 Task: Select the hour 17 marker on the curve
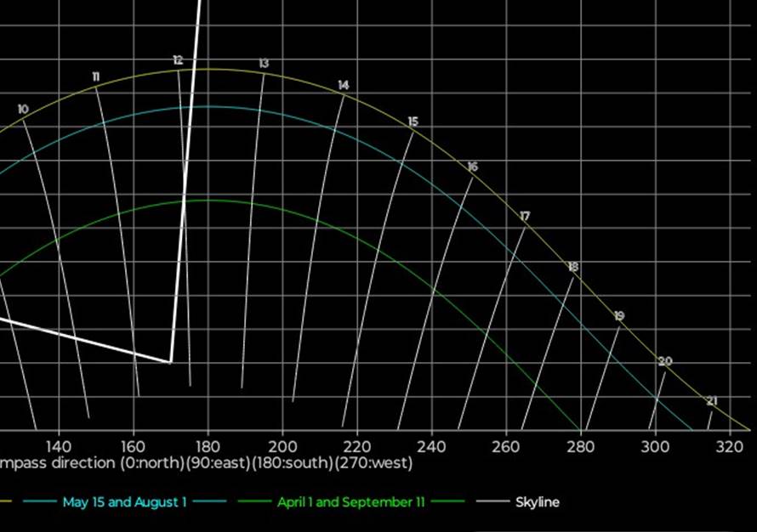[525, 217]
